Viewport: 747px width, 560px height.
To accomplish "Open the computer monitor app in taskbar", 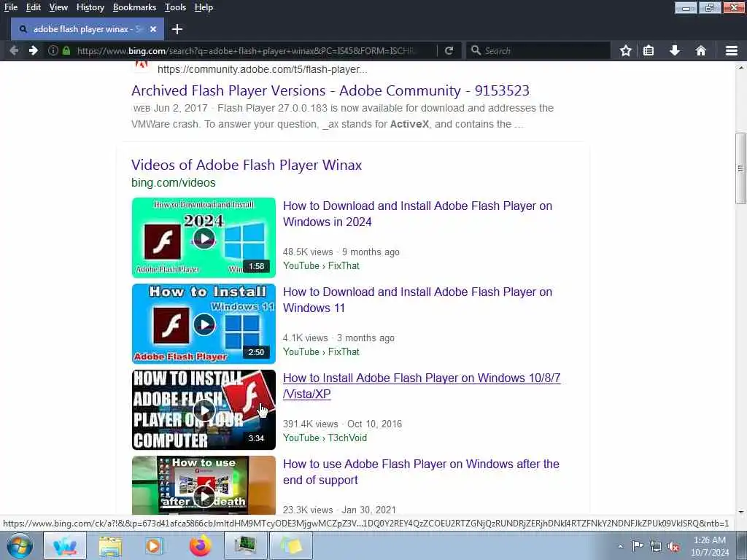I will pyautogui.click(x=246, y=545).
